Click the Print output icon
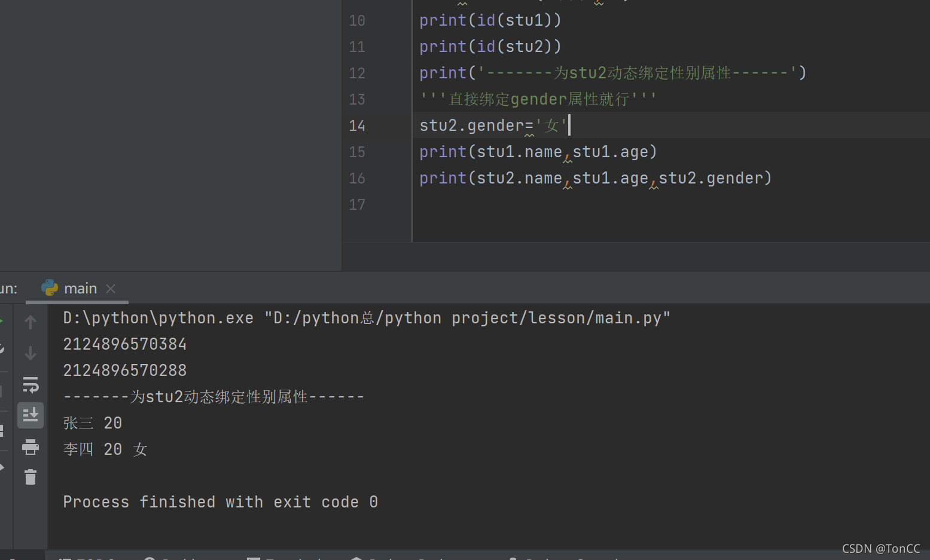Image resolution: width=930 pixels, height=560 pixels. click(31, 446)
